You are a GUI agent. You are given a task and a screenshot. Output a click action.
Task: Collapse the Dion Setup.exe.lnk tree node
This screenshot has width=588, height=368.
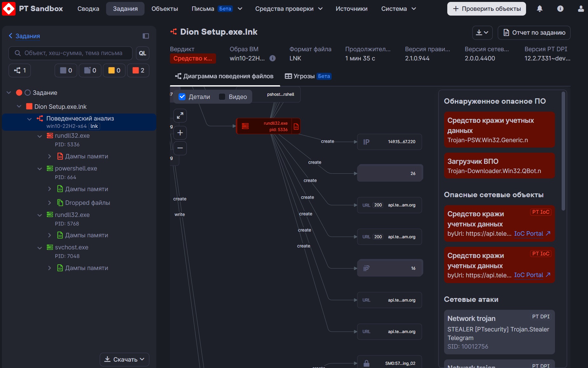(x=19, y=106)
